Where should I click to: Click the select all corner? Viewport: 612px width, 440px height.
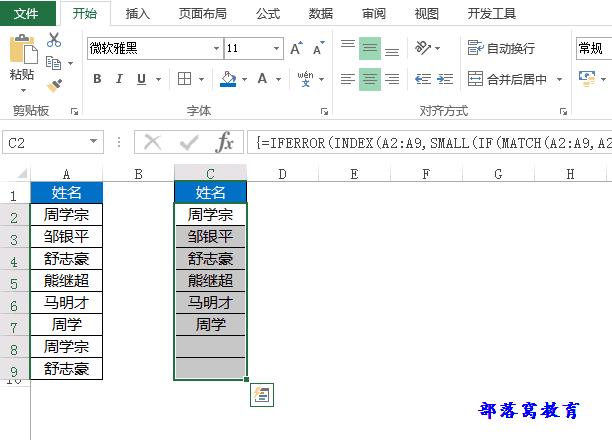coord(22,173)
